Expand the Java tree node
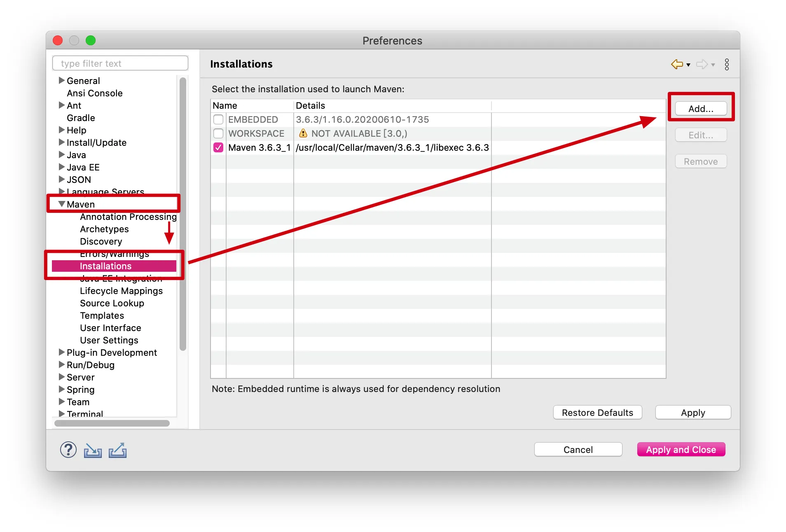Viewport: 786px width, 532px height. pos(62,154)
